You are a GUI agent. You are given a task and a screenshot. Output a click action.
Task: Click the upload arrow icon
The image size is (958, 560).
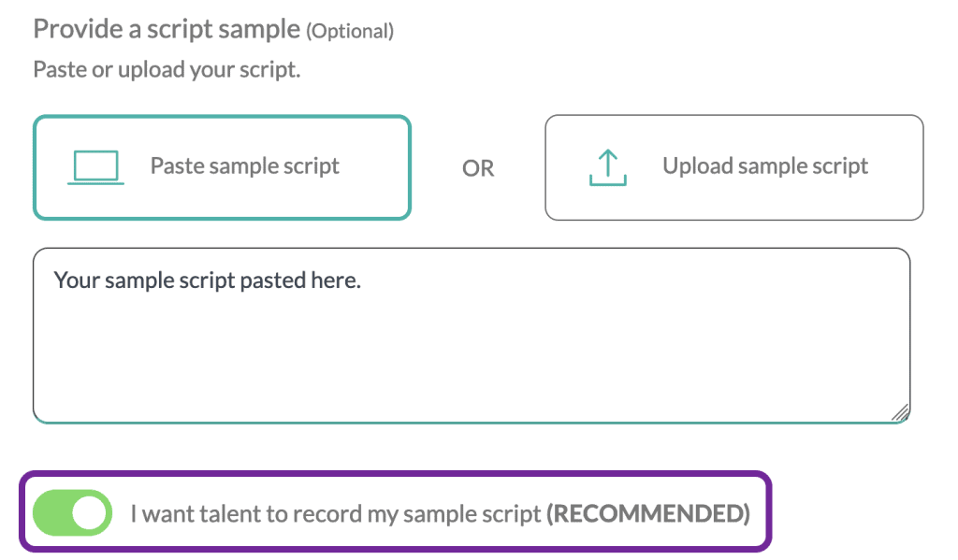[607, 167]
